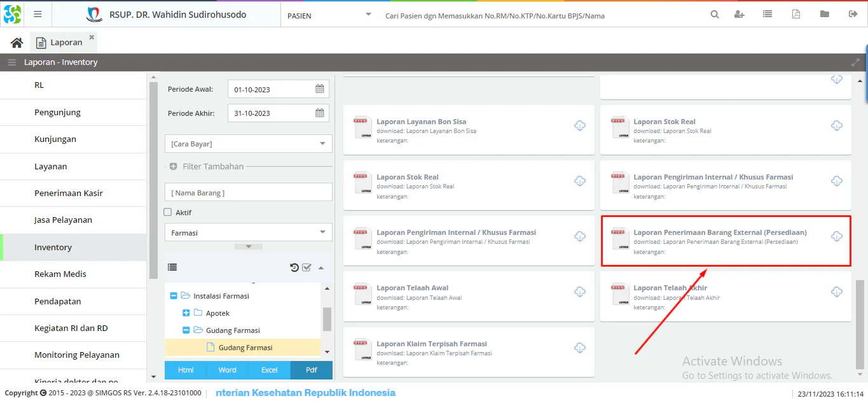
Task: Click the logout icon
Action: 853,14
